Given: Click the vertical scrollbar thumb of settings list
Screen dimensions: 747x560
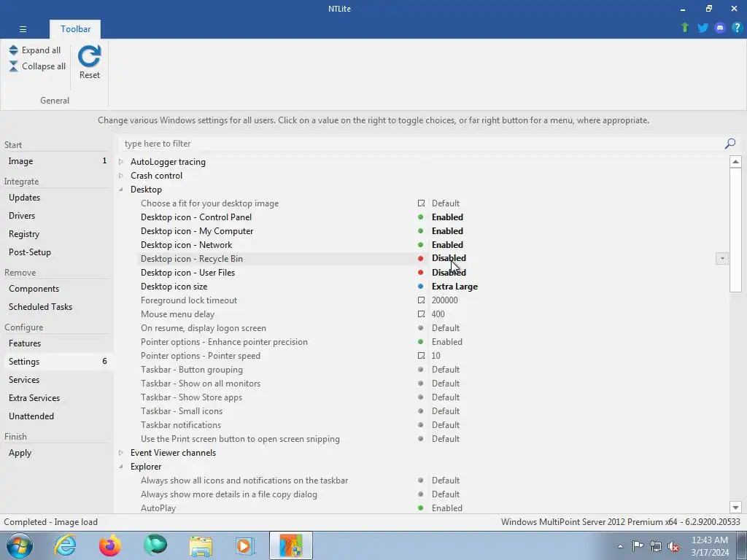Looking at the screenshot, I should coord(735,230).
